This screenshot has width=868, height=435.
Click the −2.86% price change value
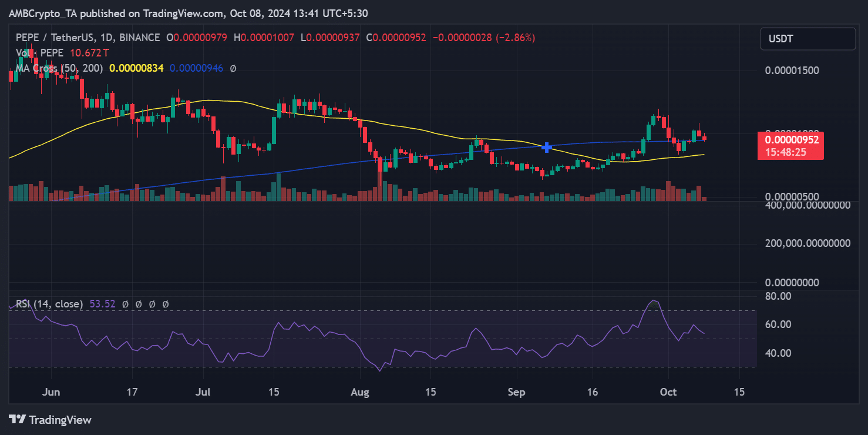tap(516, 38)
